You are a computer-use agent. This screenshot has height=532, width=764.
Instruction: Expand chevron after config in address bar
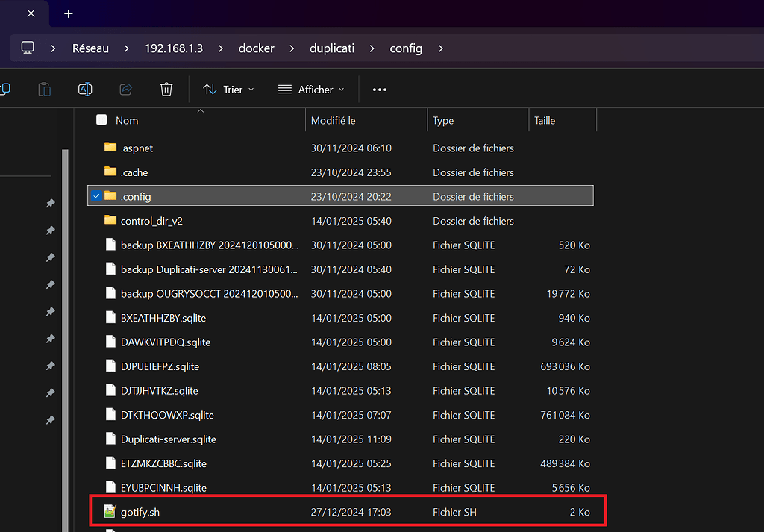click(x=441, y=48)
